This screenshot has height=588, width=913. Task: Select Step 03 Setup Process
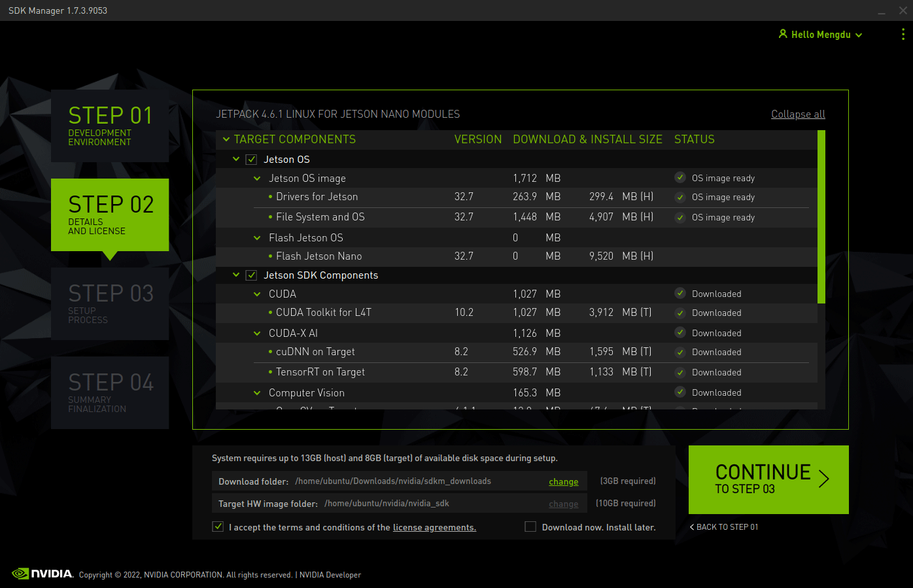pos(110,303)
